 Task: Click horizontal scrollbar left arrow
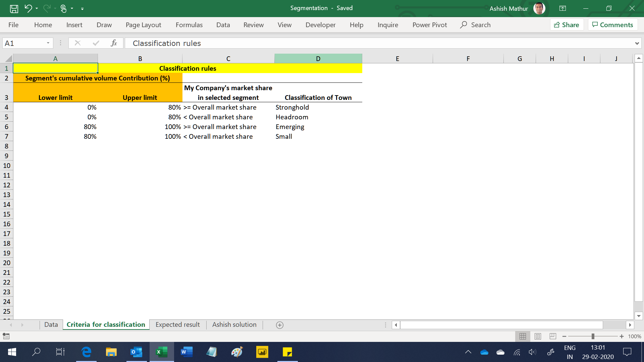point(396,325)
